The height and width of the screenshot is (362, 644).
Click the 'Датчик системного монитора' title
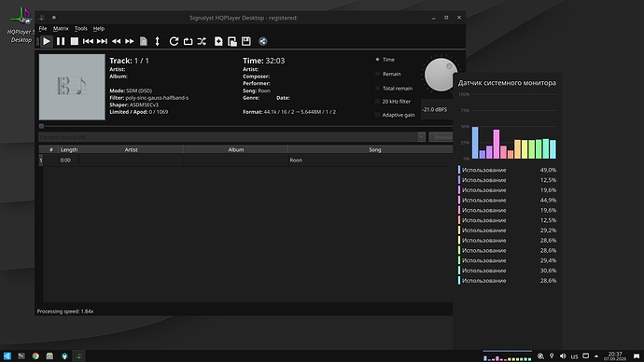coord(507,83)
